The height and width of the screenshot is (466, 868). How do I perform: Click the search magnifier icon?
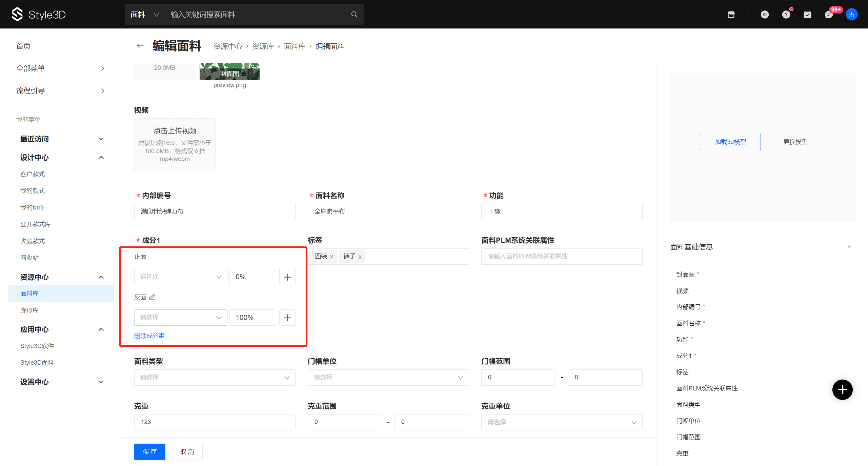coord(354,14)
